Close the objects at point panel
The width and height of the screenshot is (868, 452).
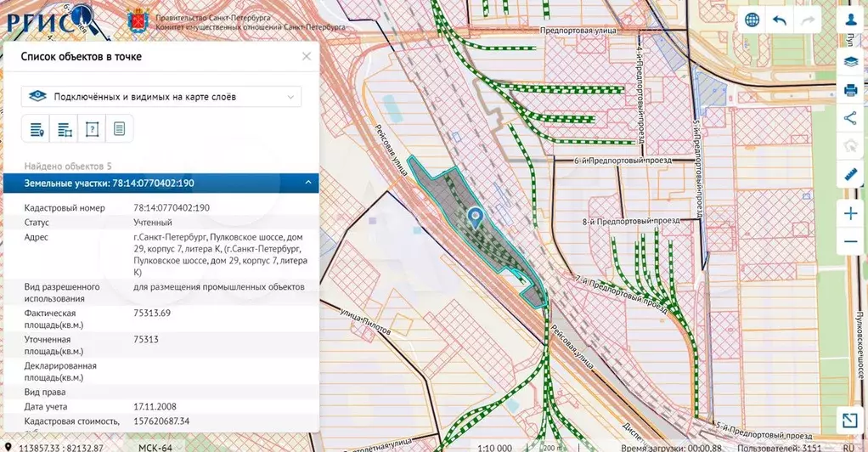click(306, 56)
